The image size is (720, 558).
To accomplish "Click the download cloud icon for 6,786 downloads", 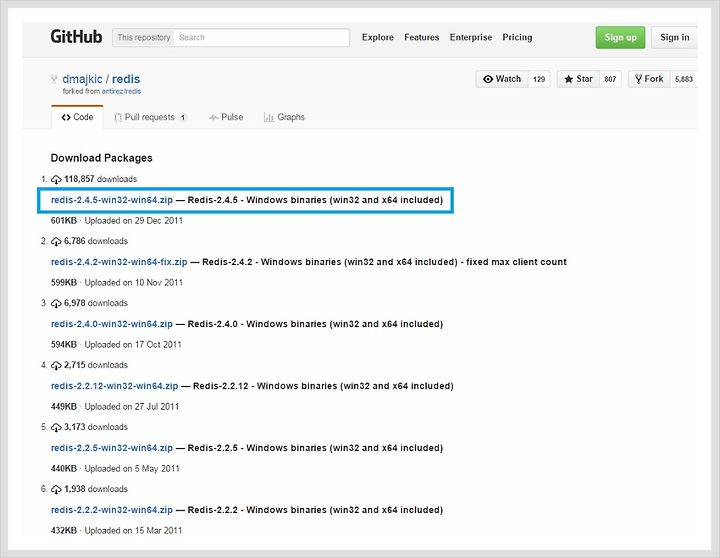I will (56, 241).
